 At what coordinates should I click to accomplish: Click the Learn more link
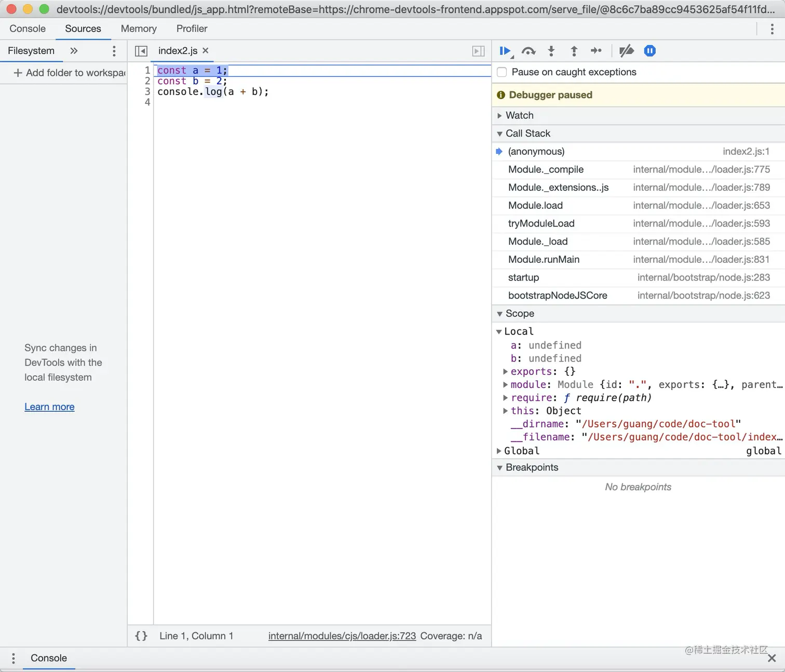tap(49, 407)
